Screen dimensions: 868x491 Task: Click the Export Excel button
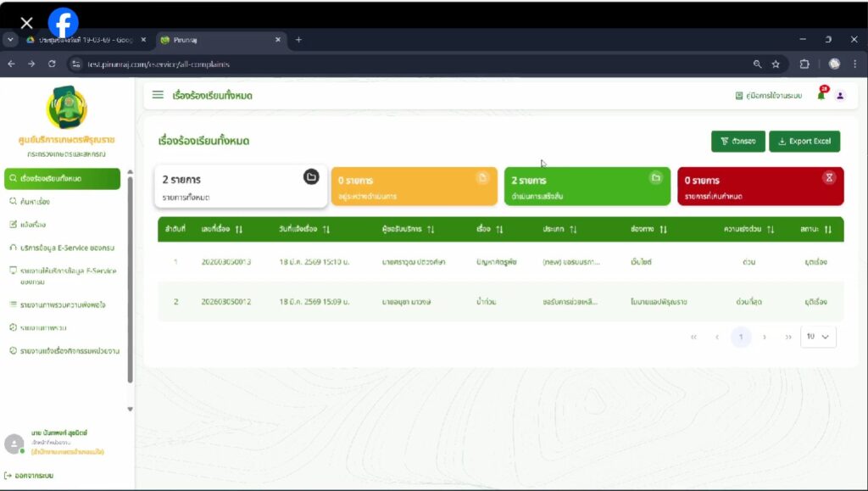[804, 142]
